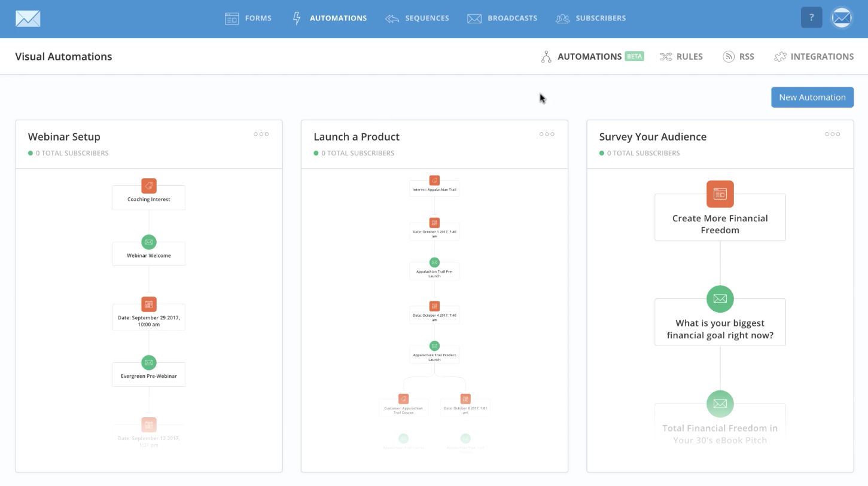Click the ConvertKit envelope logo
Viewport: 868px width, 486px height.
[x=28, y=19]
